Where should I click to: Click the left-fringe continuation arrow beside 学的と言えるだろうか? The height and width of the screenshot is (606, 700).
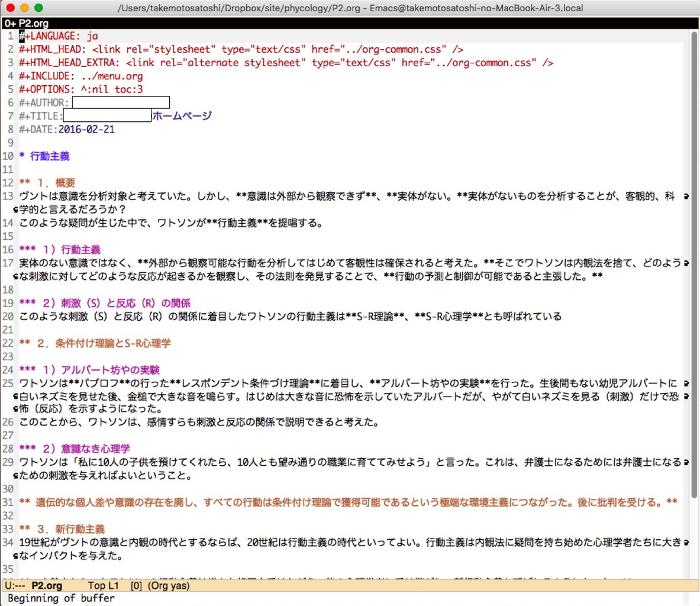point(15,209)
